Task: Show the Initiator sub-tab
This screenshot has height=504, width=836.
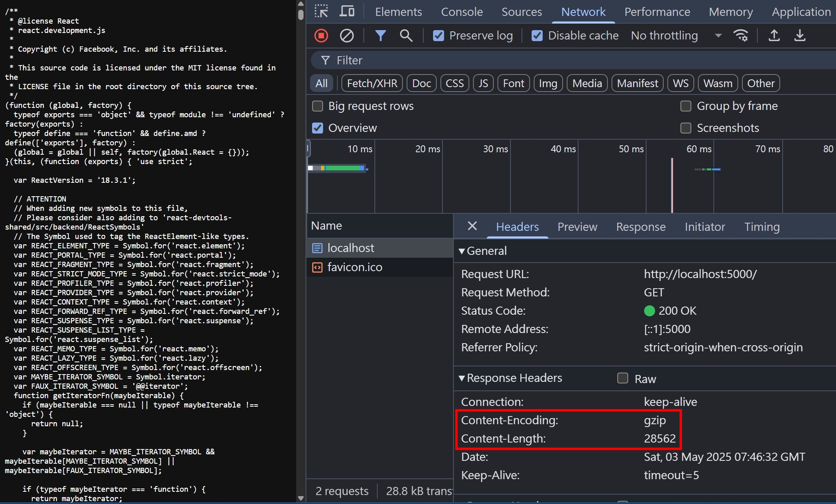Action: coord(705,227)
